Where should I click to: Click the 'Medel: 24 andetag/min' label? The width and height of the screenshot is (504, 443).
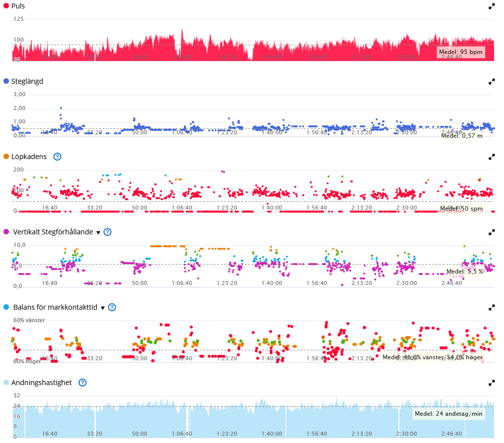click(x=448, y=414)
